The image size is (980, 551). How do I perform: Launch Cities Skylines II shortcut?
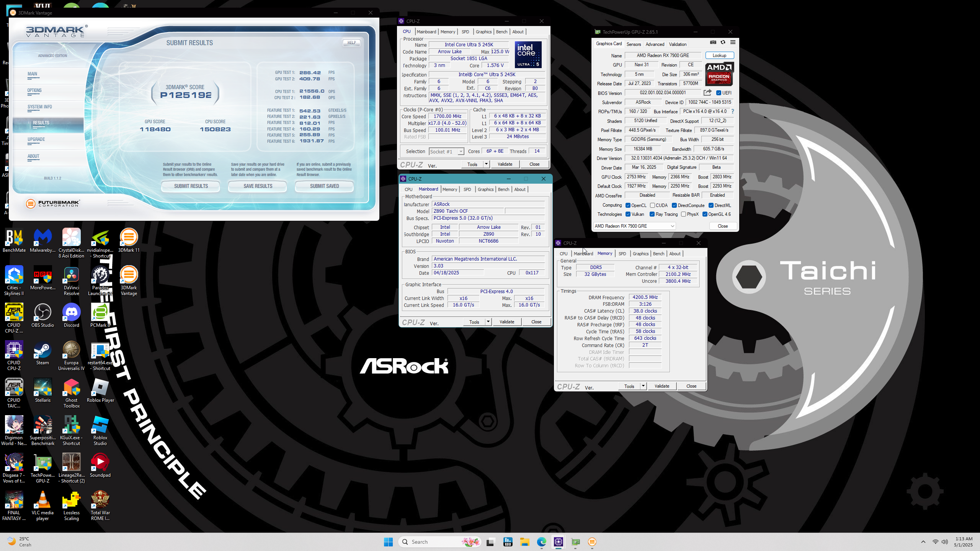click(x=14, y=280)
